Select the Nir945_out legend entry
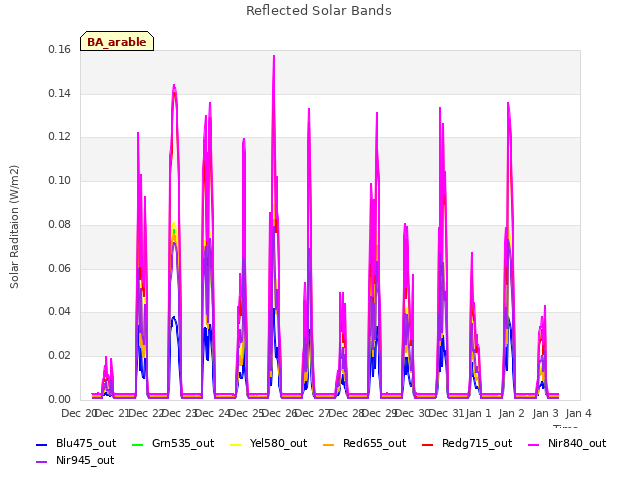The width and height of the screenshot is (640, 480). tap(75, 461)
